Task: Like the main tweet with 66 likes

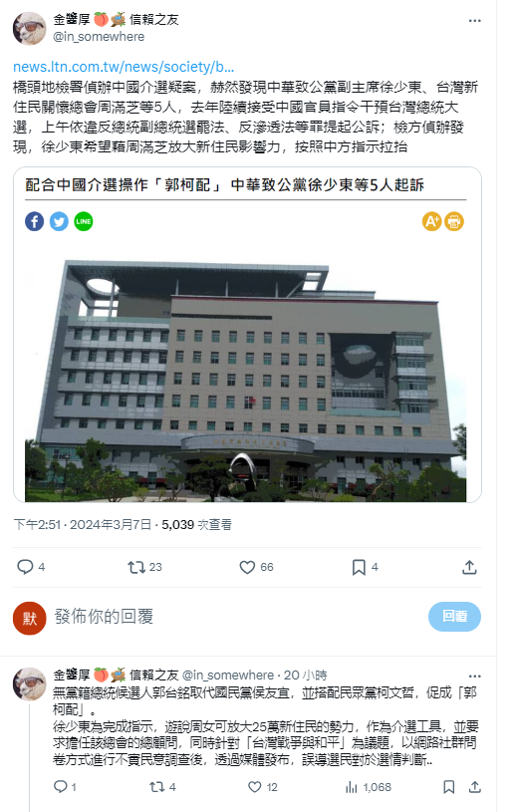Action: click(256, 567)
